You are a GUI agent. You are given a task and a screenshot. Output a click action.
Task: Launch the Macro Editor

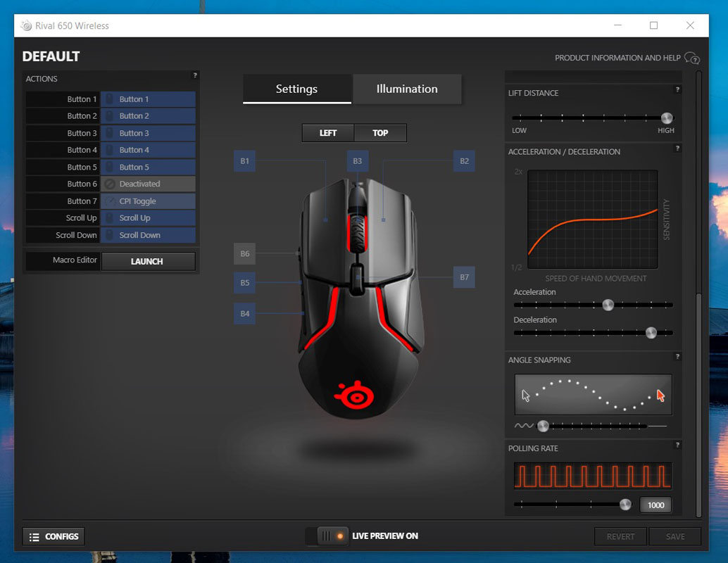coord(148,261)
